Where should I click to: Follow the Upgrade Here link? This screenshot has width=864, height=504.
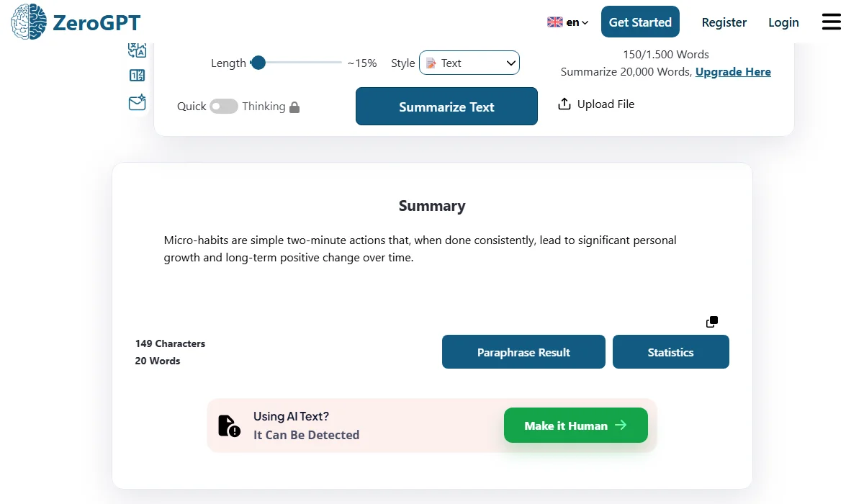tap(733, 71)
